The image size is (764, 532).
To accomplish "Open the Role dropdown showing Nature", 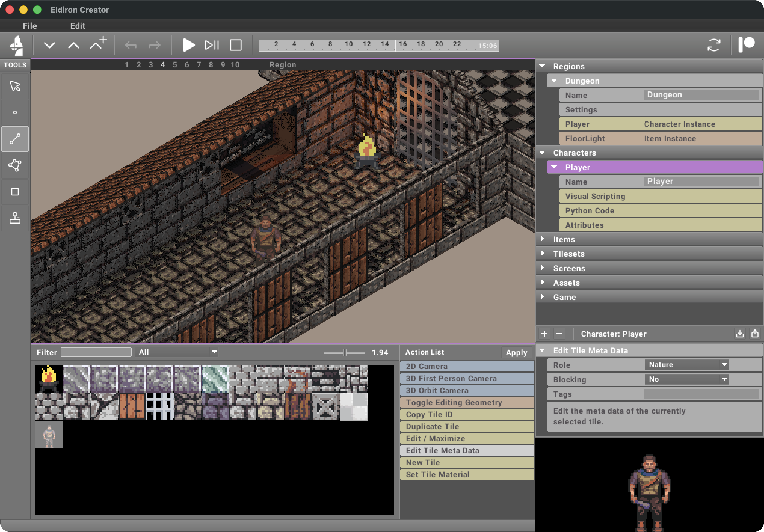I will (x=686, y=365).
